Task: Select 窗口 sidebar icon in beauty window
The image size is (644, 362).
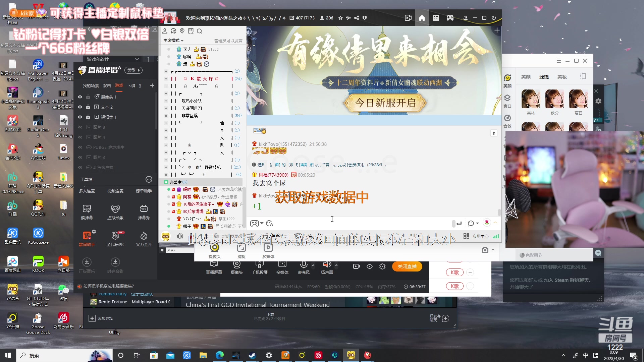Action: click(507, 101)
